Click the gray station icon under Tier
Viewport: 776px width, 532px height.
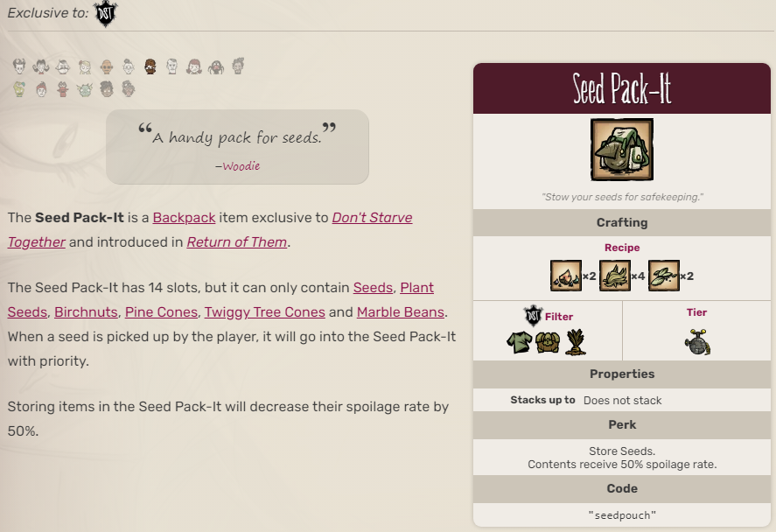coord(697,342)
